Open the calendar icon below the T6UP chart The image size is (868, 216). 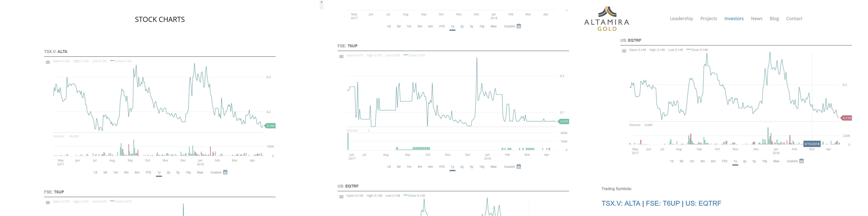point(519,166)
